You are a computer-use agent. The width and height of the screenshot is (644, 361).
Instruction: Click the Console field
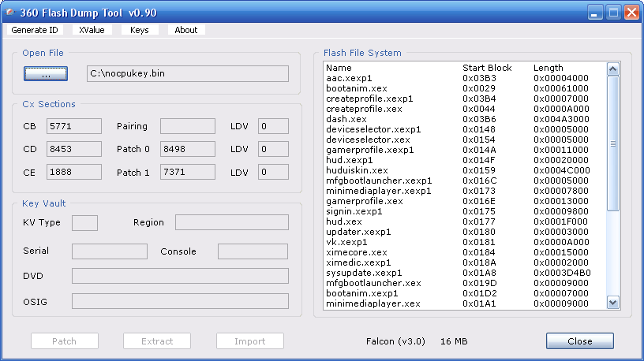coord(253,251)
